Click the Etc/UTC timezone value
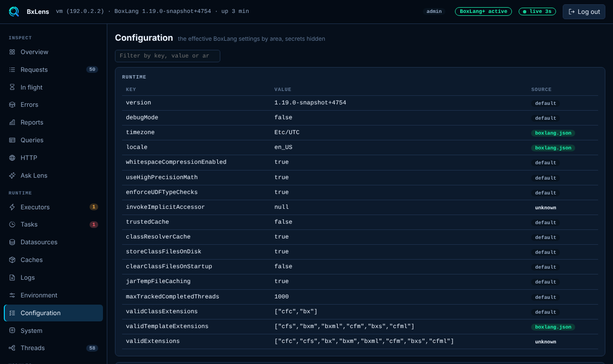The width and height of the screenshot is (613, 364). 287,132
